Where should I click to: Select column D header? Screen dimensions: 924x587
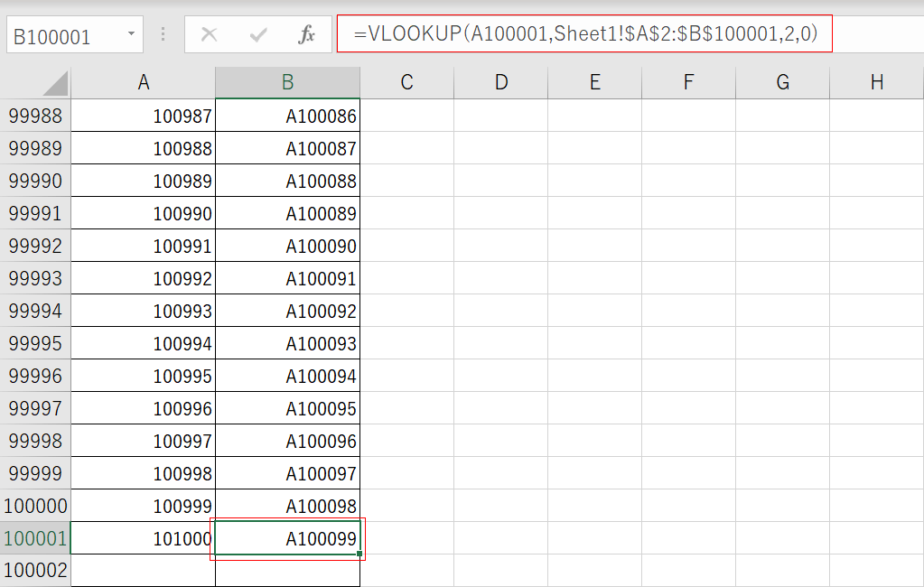501,82
